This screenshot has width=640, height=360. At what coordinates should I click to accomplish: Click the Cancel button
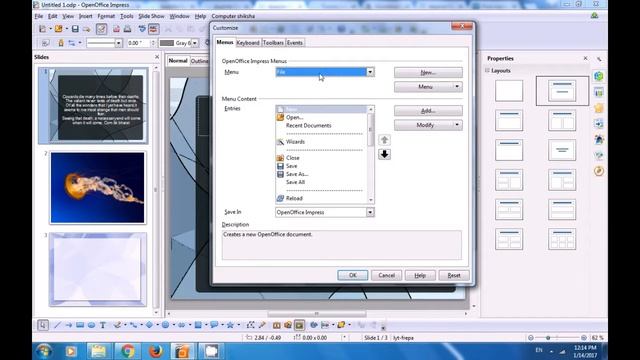tap(386, 275)
